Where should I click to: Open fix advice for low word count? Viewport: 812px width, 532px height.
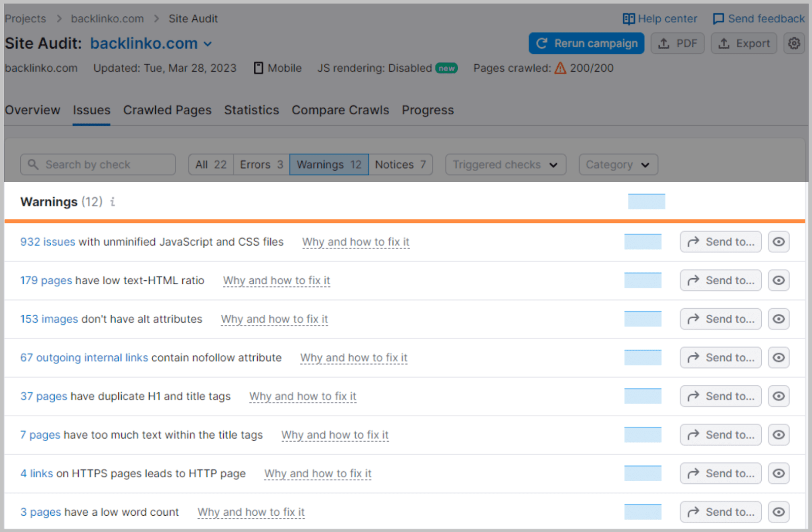(251, 512)
